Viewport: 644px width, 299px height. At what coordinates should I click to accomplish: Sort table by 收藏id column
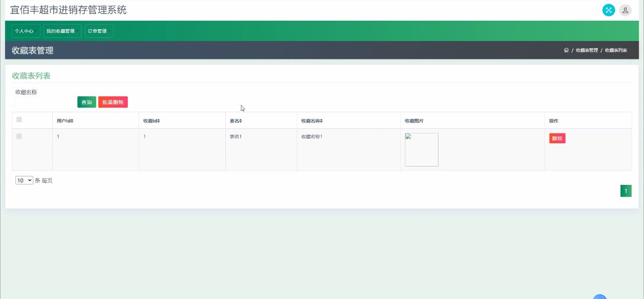pyautogui.click(x=151, y=121)
